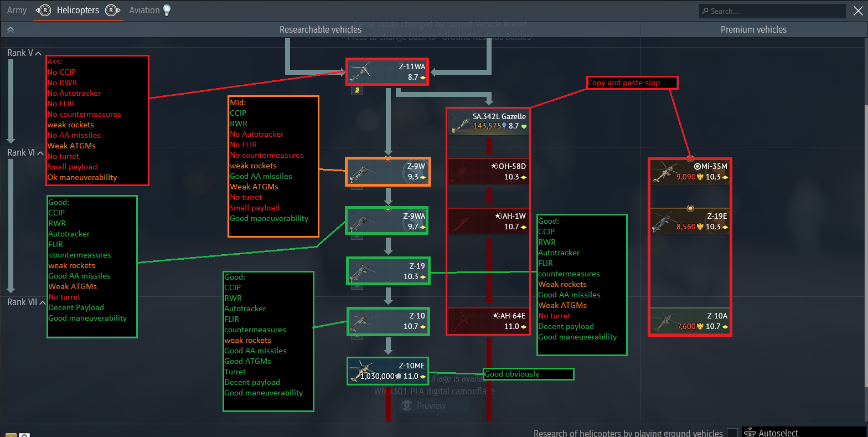Collapse the Rank VII section
Viewport: 868px width, 437px height.
(x=42, y=302)
